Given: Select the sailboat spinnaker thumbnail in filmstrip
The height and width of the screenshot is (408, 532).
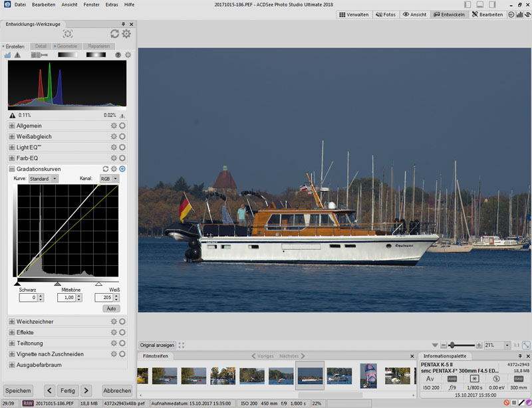Looking at the screenshot, I should pos(368,376).
